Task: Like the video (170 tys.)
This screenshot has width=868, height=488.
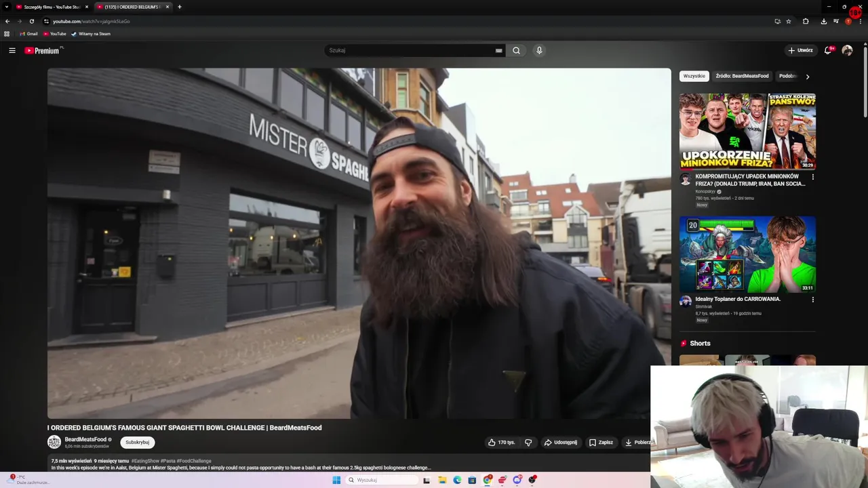Action: [x=501, y=443]
